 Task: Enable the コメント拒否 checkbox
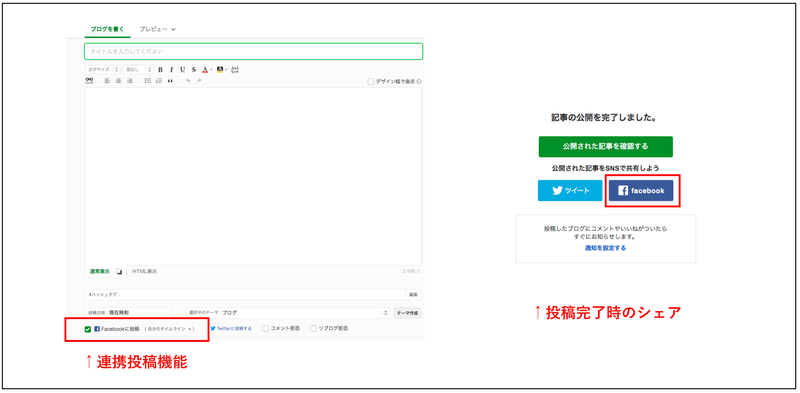coord(265,329)
